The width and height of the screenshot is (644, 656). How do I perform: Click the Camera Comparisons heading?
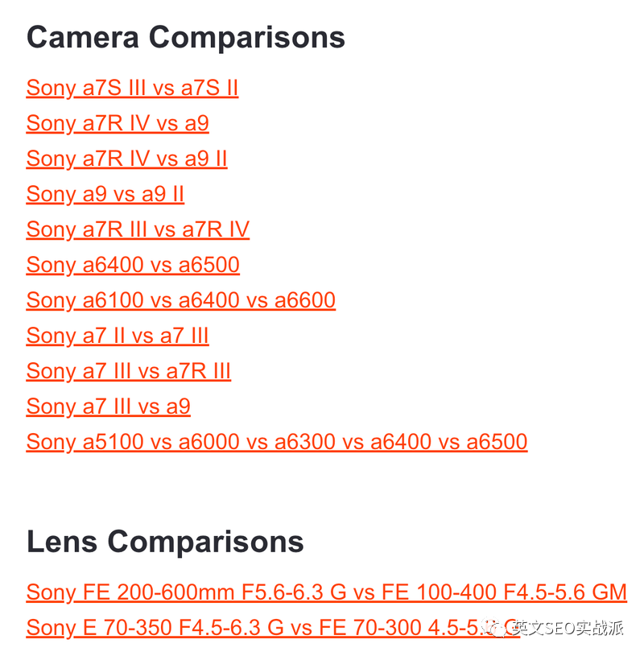(186, 38)
